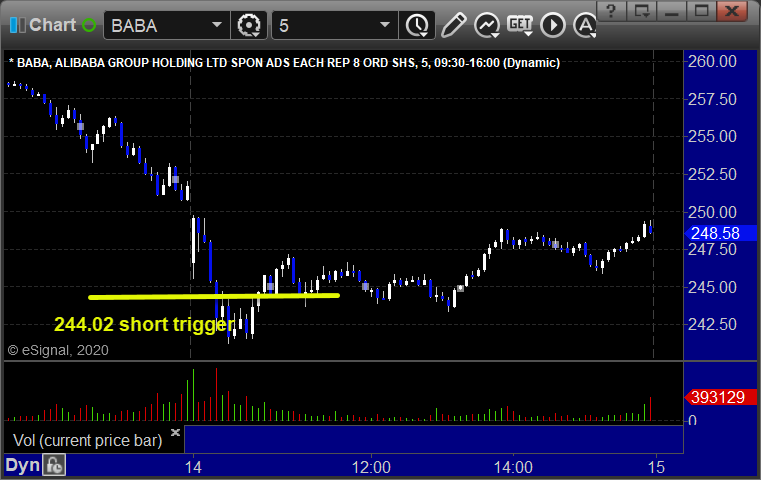This screenshot has width=761, height=480.
Task: Open the time template clock icon
Action: coord(417,25)
